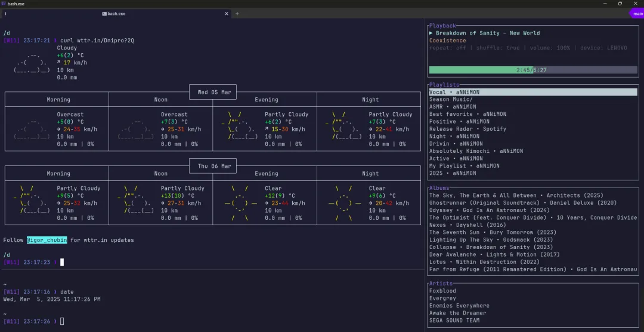The width and height of the screenshot is (644, 332).
Task: Focus the lower pane prompt at 23:17:26
Action: click(62, 321)
